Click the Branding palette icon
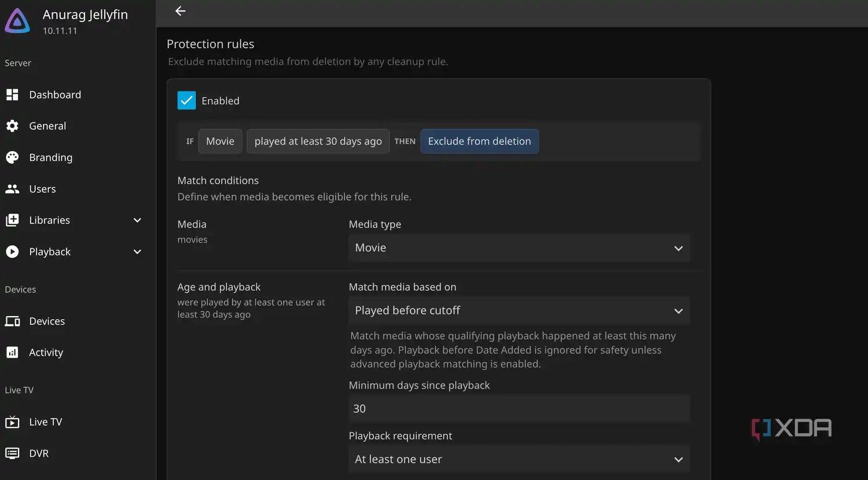This screenshot has width=868, height=480. (x=12, y=157)
